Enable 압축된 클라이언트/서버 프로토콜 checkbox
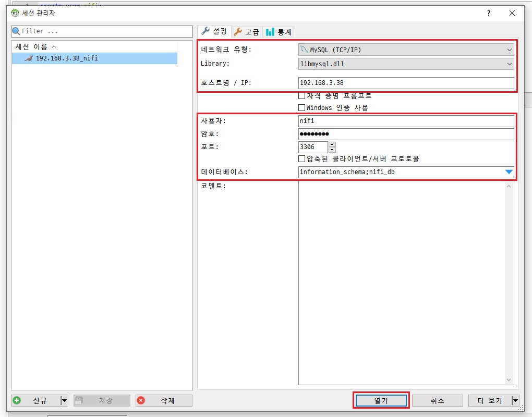This screenshot has height=417, width=532. point(301,158)
